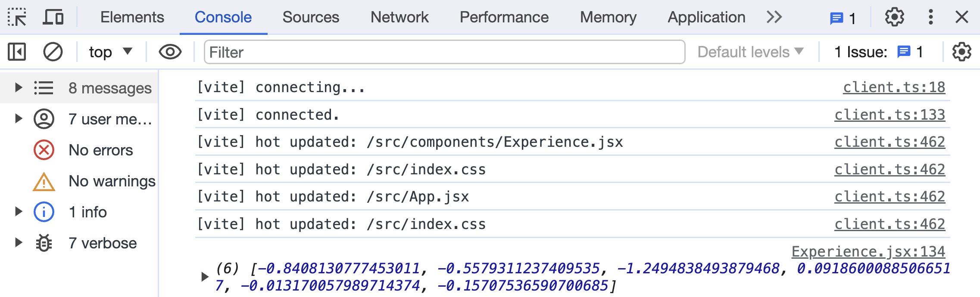This screenshot has height=297, width=980.
Task: Open the top JavaScript context dropdown
Action: 110,52
